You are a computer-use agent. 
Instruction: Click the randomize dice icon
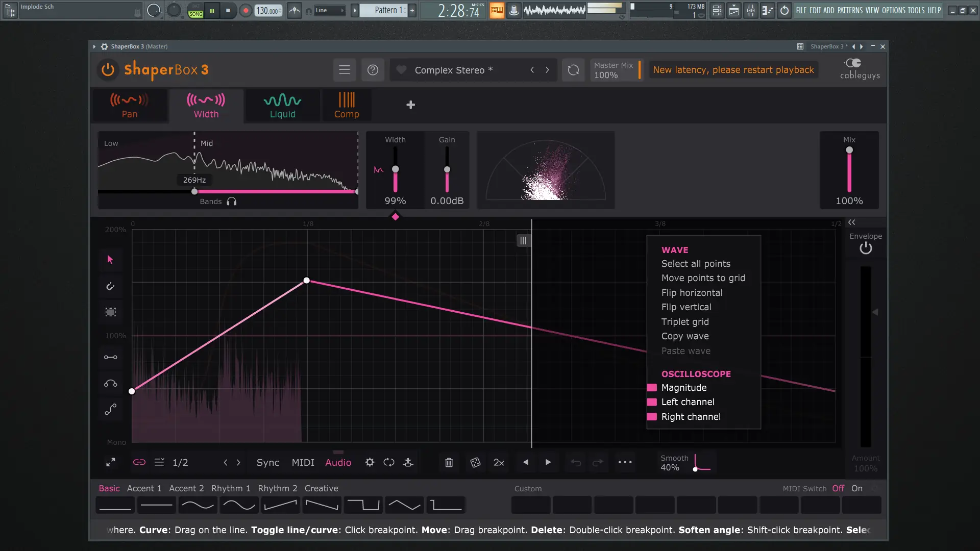pos(475,462)
